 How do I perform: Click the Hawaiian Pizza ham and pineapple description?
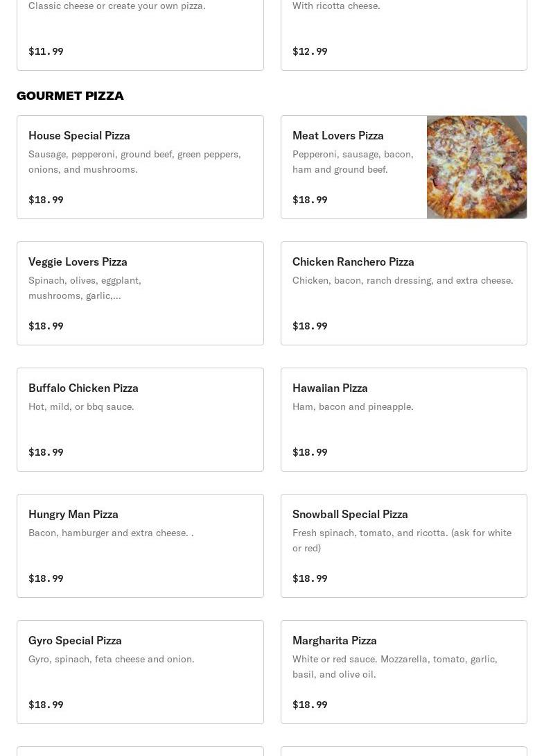pyautogui.click(x=353, y=406)
